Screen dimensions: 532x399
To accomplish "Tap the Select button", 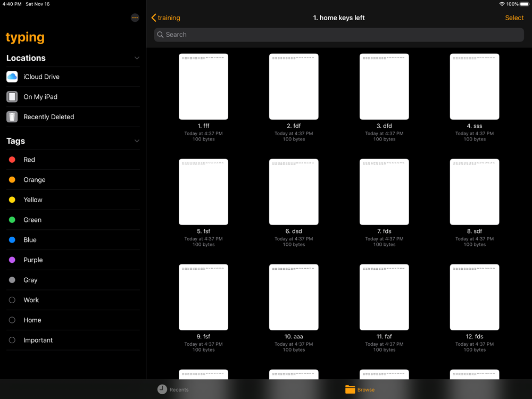I will [514, 18].
